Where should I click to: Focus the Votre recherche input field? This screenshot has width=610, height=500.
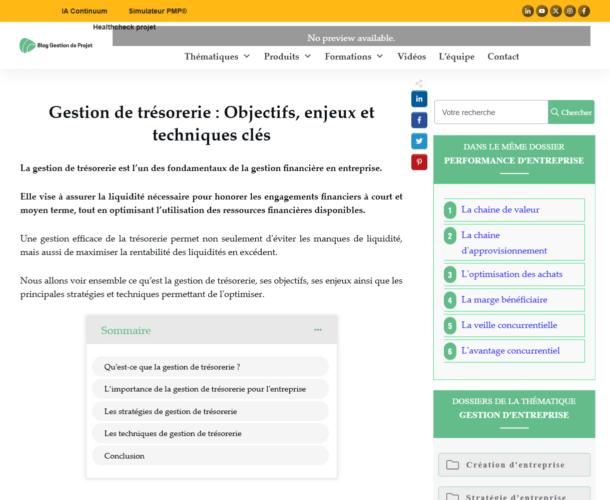(491, 112)
